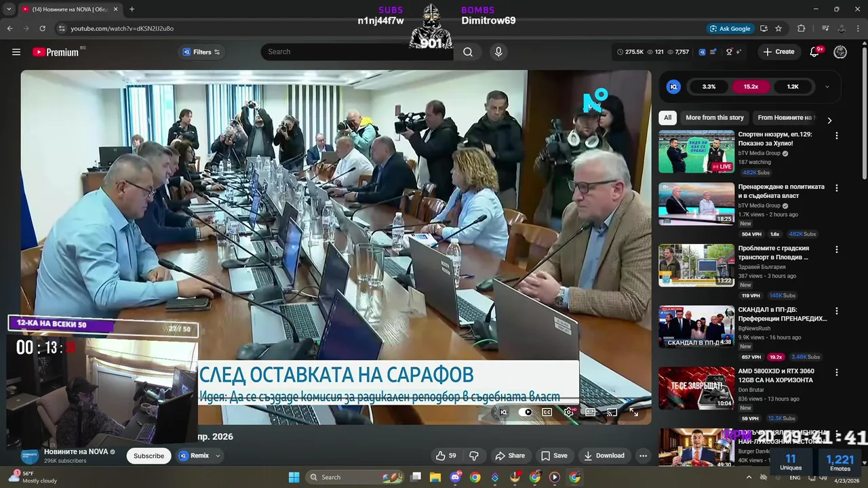The image size is (868, 488).
Task: Click the Ask Google button in the address bar
Action: 730,28
